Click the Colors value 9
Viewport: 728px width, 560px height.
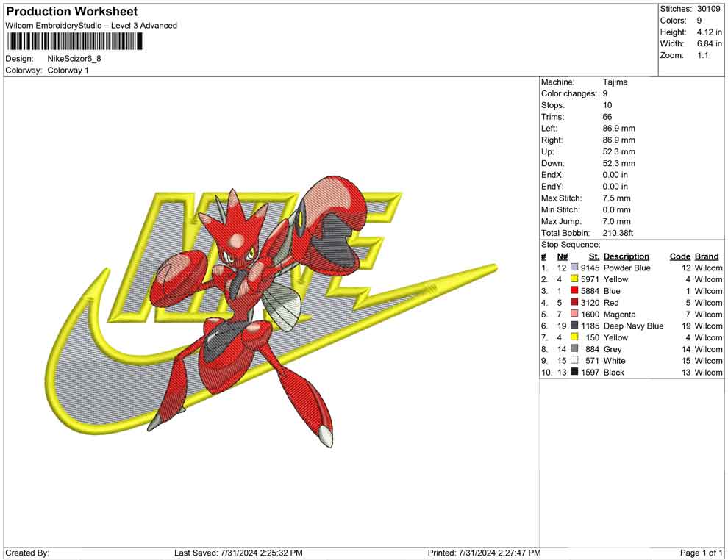pos(699,21)
